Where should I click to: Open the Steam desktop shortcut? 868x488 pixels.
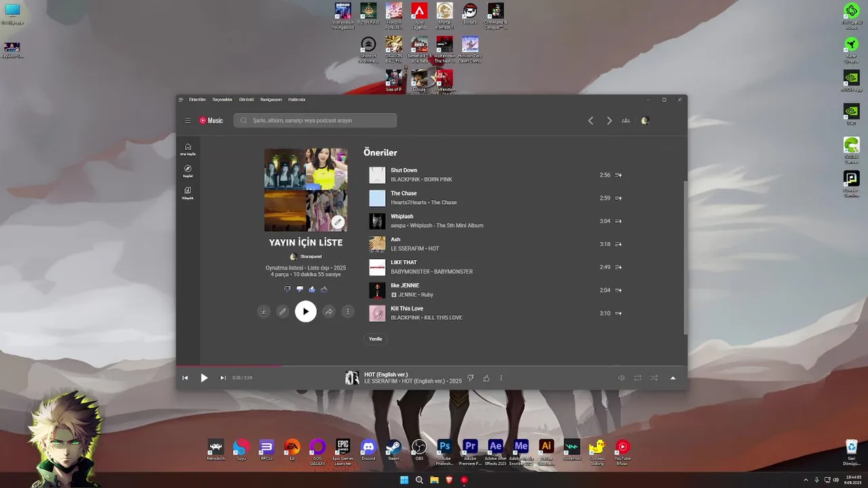point(393,451)
